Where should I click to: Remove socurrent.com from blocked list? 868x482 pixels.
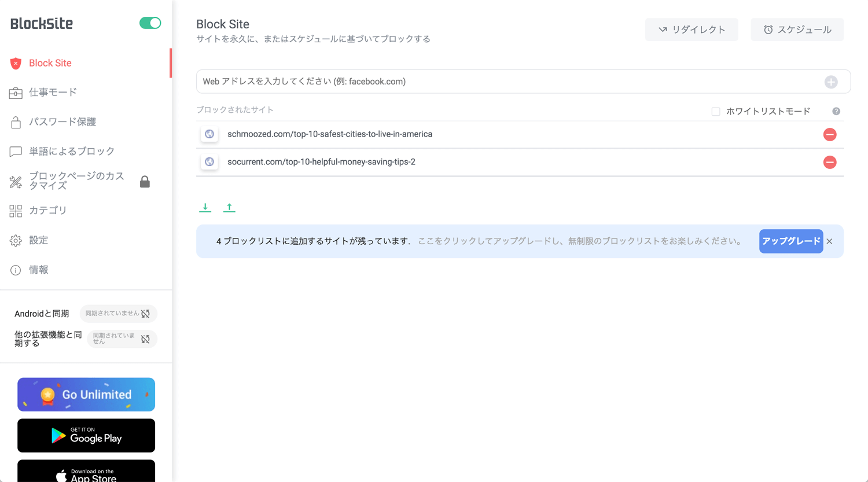(x=830, y=162)
